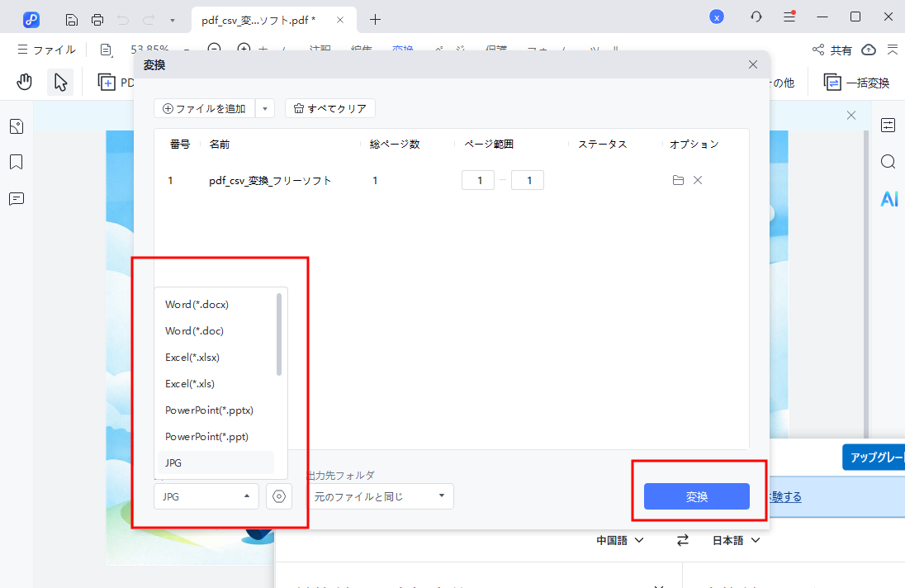
Task: Open the properties panel icon on right sidebar
Action: 888,126
